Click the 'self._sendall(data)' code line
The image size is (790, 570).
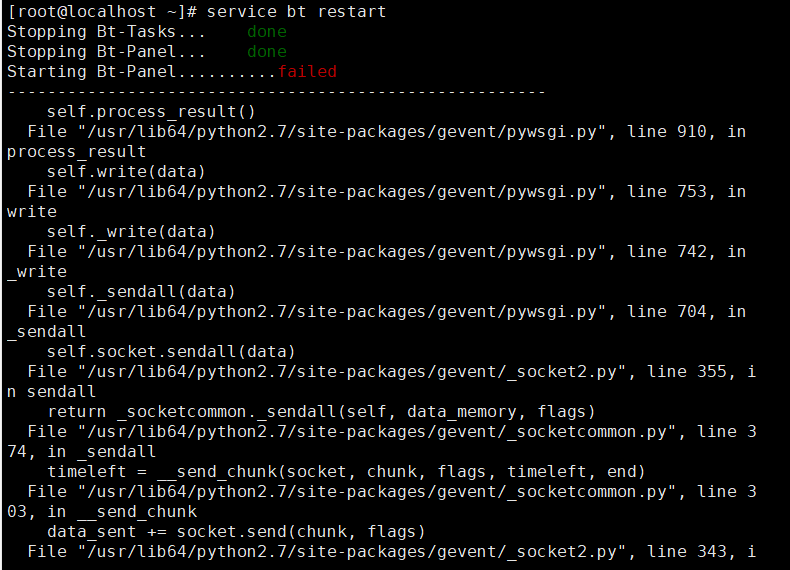(141, 291)
